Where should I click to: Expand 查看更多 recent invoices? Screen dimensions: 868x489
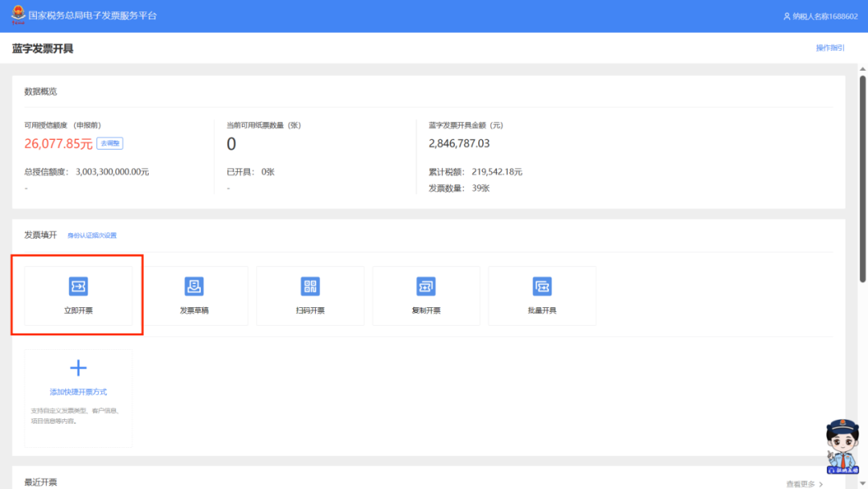click(x=804, y=484)
